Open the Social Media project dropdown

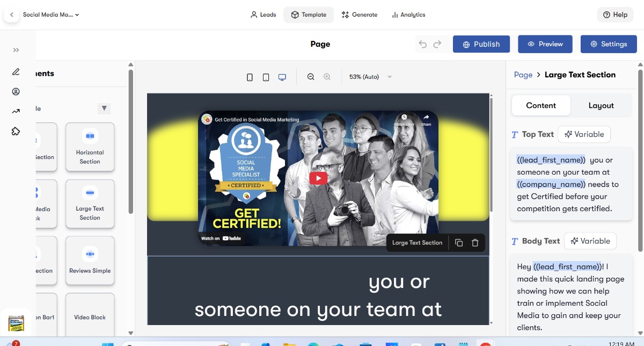tap(51, 15)
